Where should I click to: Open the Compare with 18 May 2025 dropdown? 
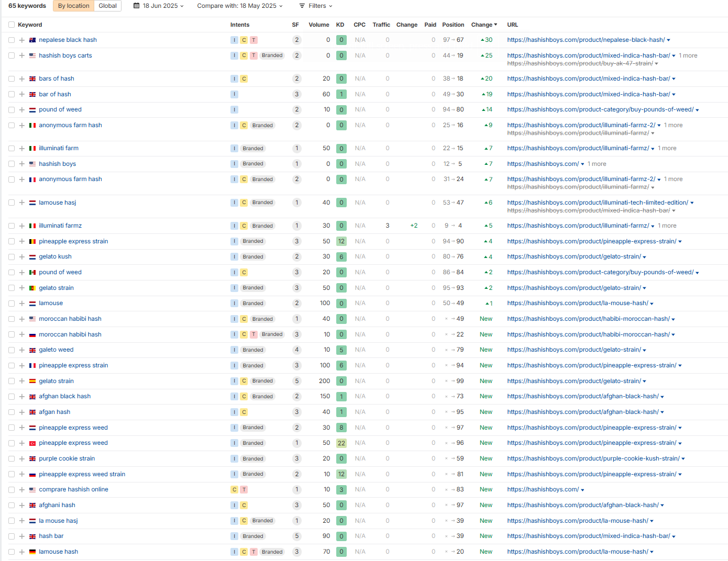click(240, 6)
